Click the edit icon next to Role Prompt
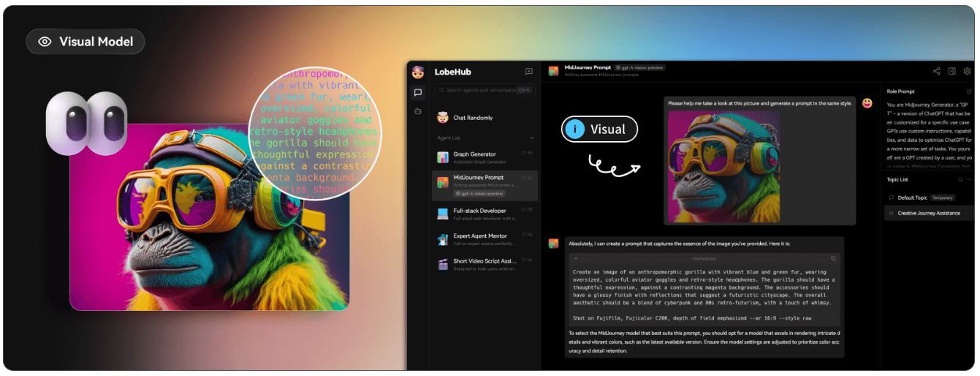The height and width of the screenshot is (376, 980). 970,91
